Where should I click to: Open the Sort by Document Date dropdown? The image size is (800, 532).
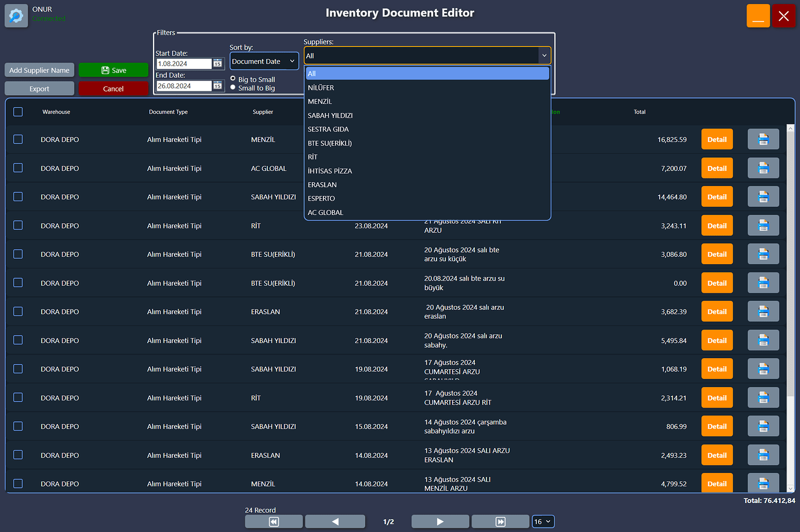264,61
